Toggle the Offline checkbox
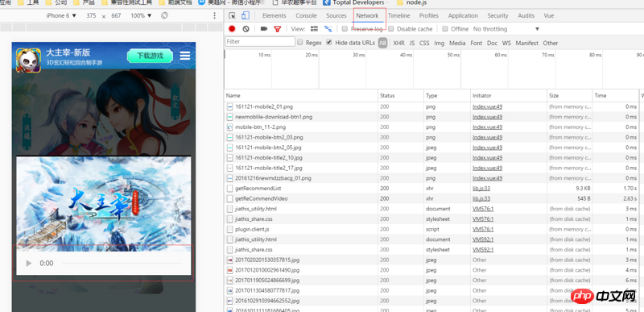This screenshot has height=312, width=644. coord(445,29)
